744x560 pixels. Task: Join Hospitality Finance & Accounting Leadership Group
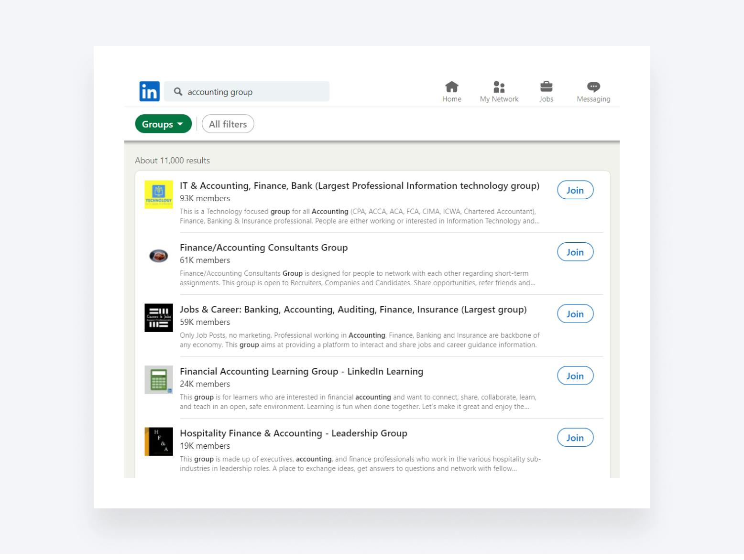click(x=575, y=438)
